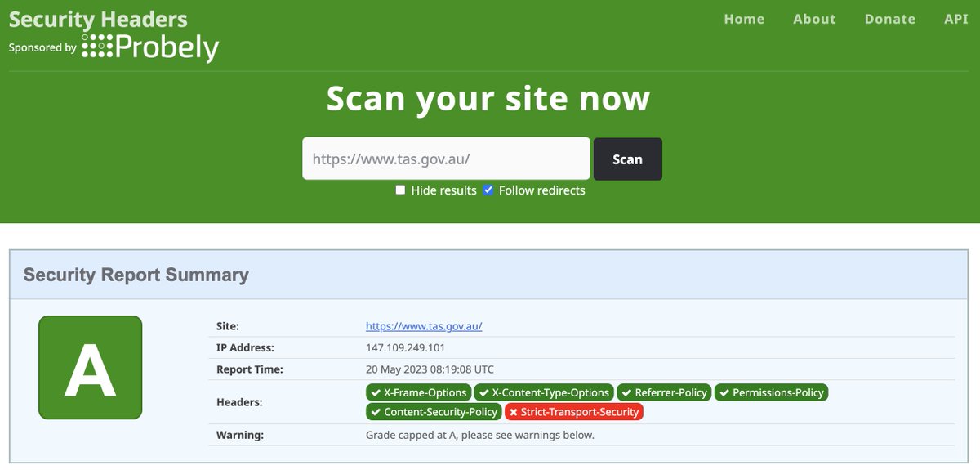Select the Content-Security-Policy header badge
This screenshot has height=470, width=980.
(x=434, y=412)
